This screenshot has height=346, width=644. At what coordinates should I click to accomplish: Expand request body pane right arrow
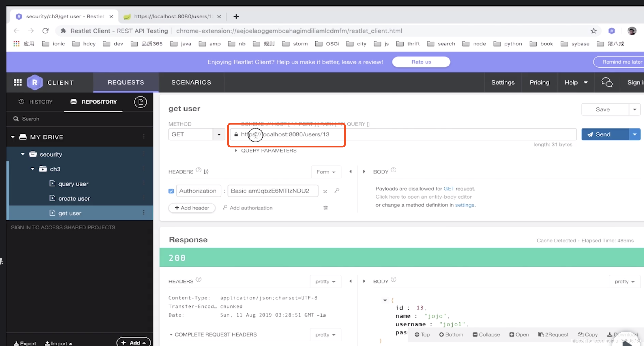point(364,172)
